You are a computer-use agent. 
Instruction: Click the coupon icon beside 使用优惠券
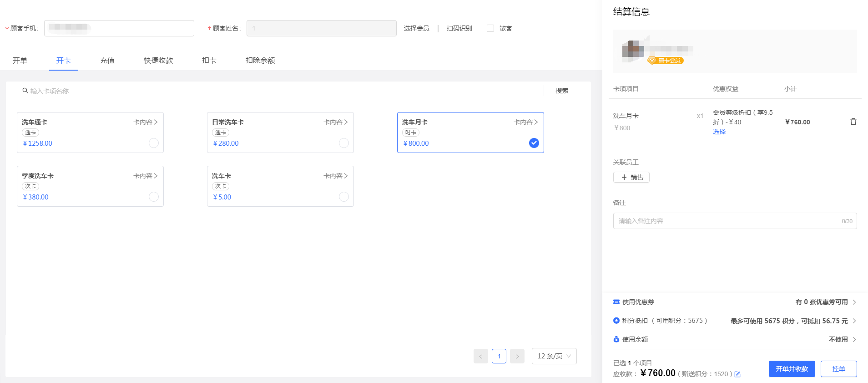coord(616,302)
